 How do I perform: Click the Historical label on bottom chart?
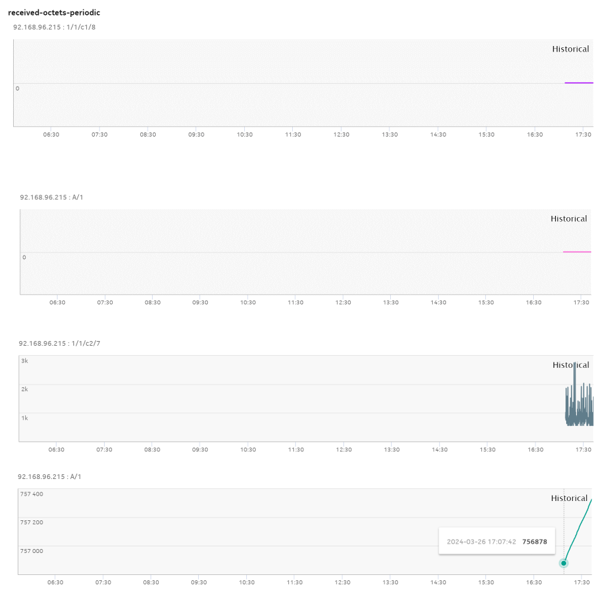[x=569, y=498]
